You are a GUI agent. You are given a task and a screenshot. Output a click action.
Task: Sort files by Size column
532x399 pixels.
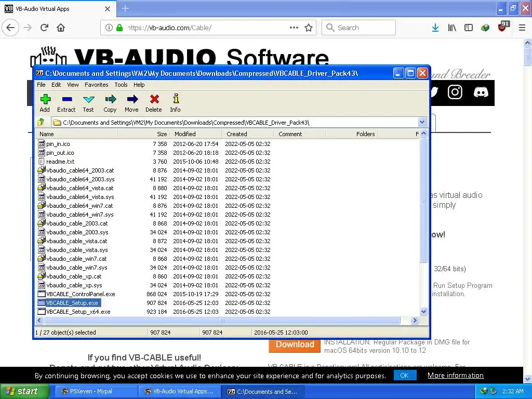tap(144, 134)
